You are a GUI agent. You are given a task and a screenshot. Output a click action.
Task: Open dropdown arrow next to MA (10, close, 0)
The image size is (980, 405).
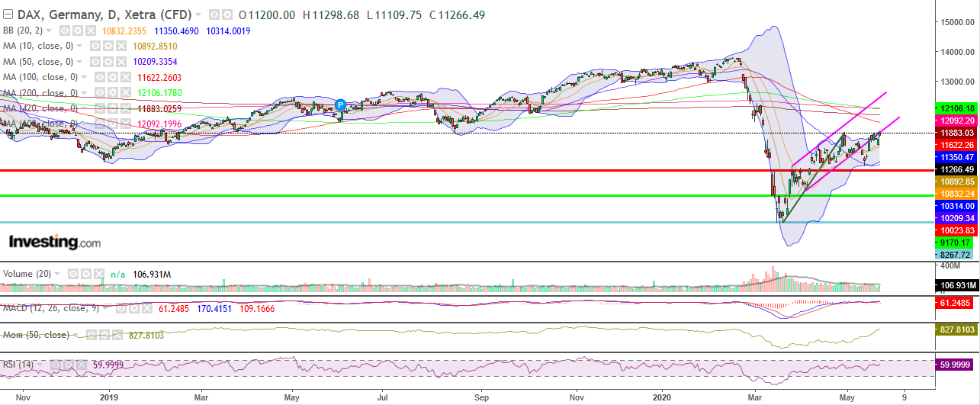click(79, 46)
